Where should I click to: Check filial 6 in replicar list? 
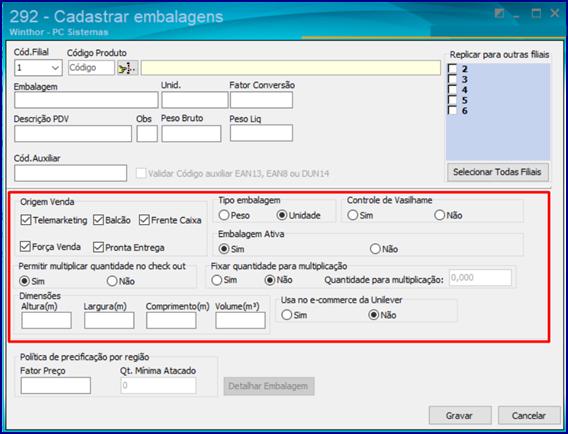click(x=452, y=110)
